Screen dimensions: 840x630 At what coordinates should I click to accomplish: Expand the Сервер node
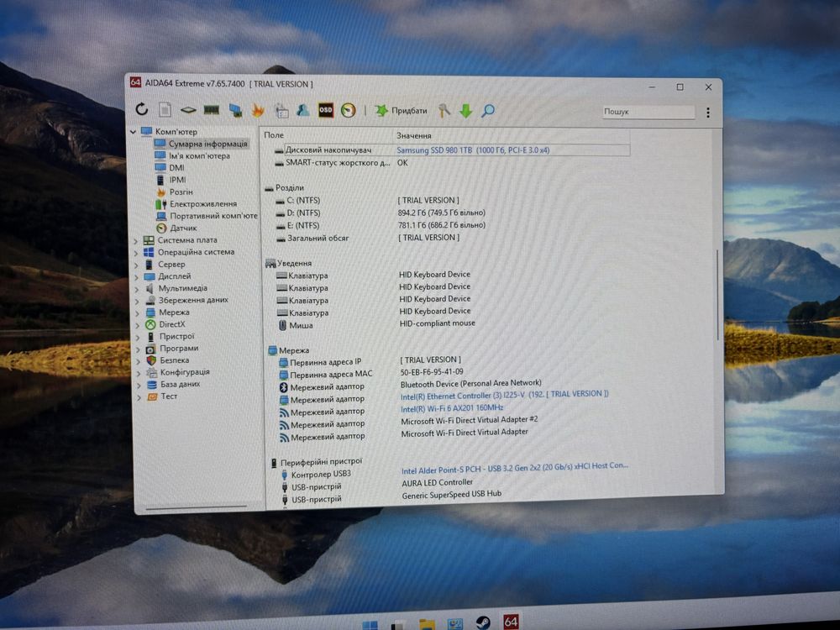pos(137,265)
